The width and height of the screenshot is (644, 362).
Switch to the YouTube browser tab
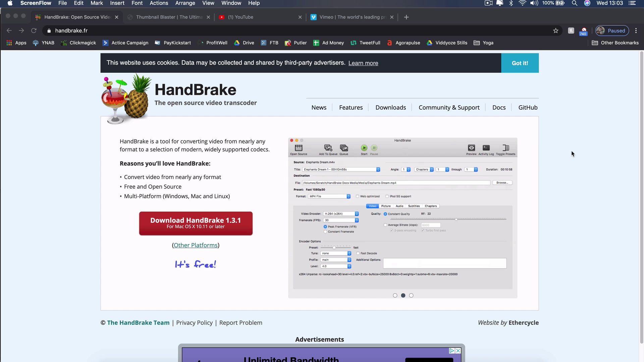260,17
